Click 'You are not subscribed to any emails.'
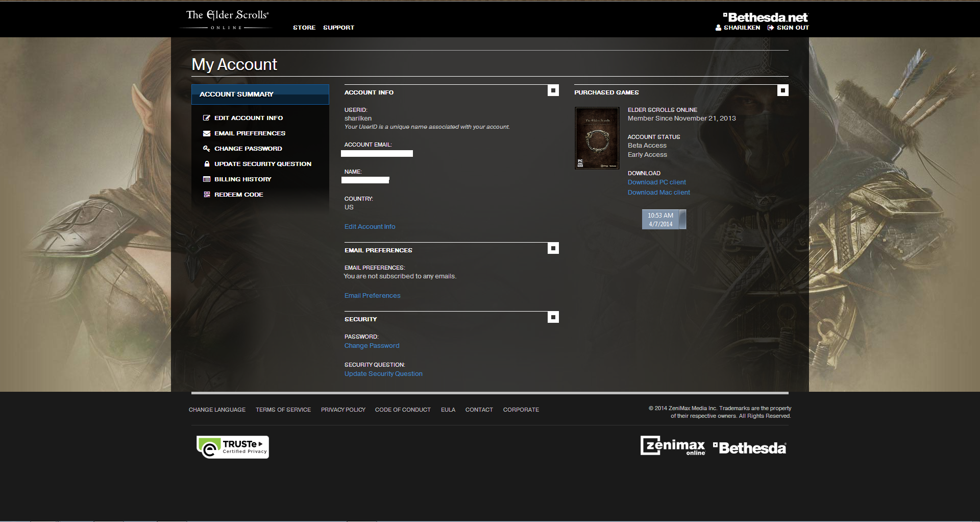Viewport: 980px width, 522px height. [400, 276]
